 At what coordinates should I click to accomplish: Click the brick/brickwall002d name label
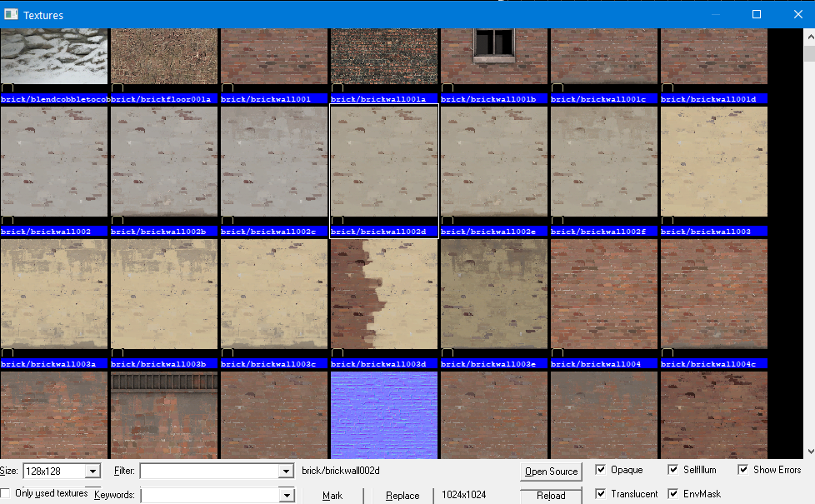click(x=384, y=232)
